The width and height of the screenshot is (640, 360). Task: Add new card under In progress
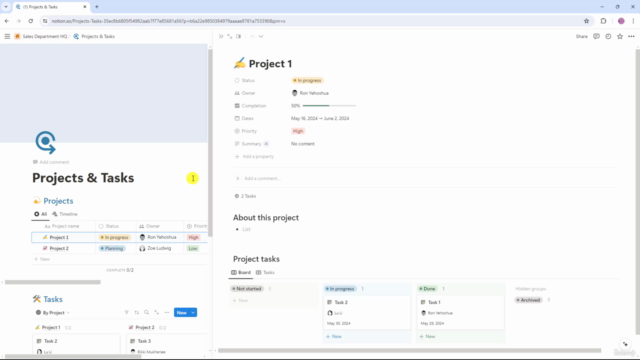point(334,336)
